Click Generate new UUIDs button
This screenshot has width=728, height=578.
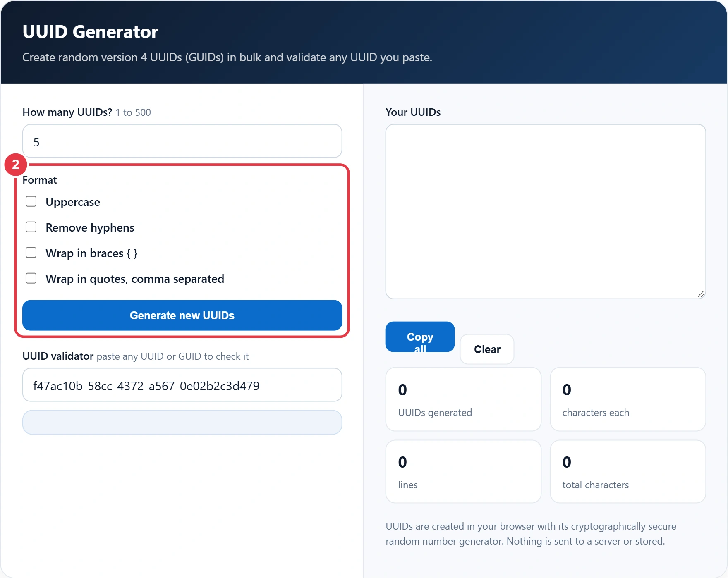[x=182, y=315]
